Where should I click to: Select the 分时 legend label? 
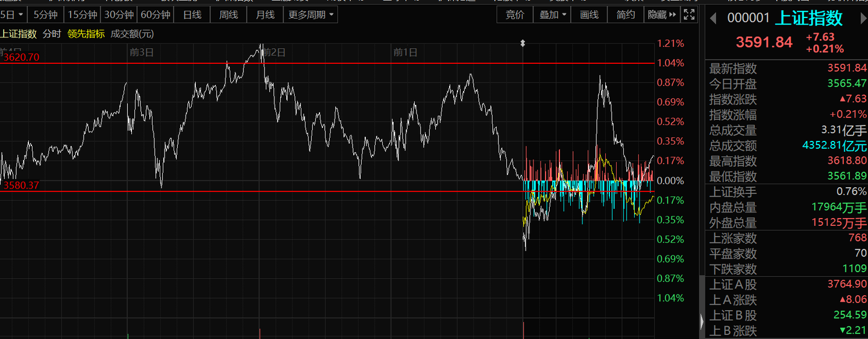[x=52, y=34]
